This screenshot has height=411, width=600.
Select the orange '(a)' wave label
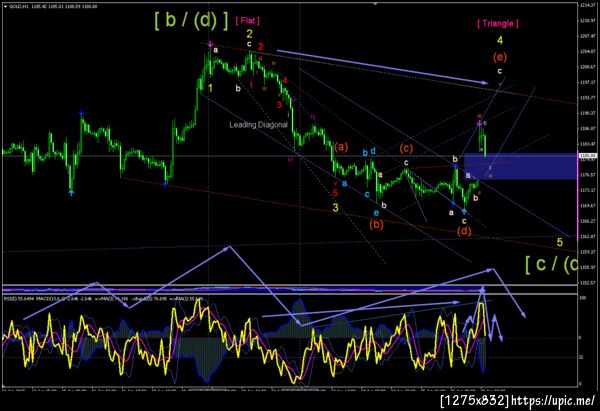341,147
